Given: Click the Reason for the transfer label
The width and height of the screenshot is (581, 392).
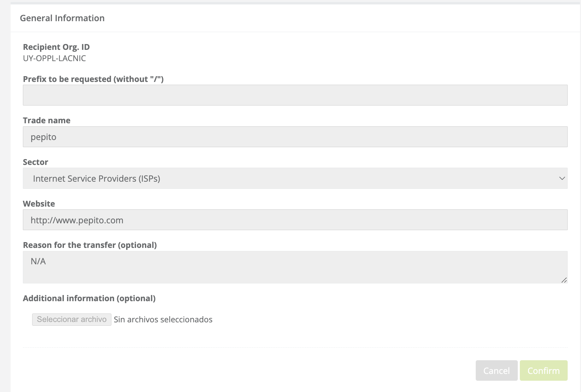Looking at the screenshot, I should (x=90, y=245).
